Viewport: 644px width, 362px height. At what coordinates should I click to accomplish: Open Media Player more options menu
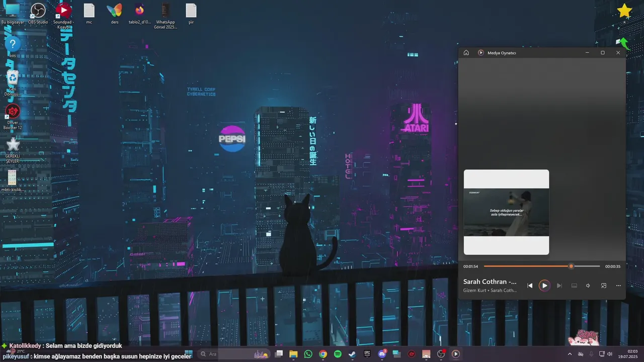(x=618, y=286)
